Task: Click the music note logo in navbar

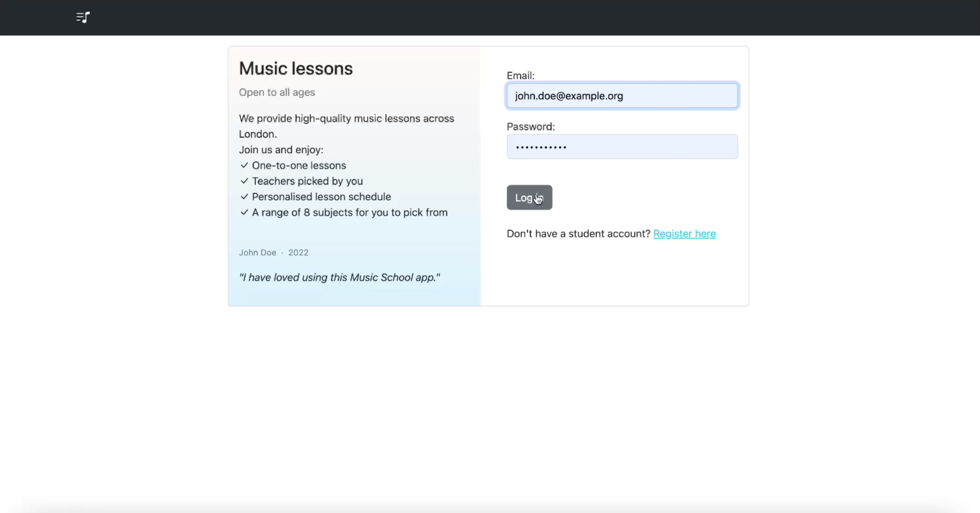Action: 83,17
